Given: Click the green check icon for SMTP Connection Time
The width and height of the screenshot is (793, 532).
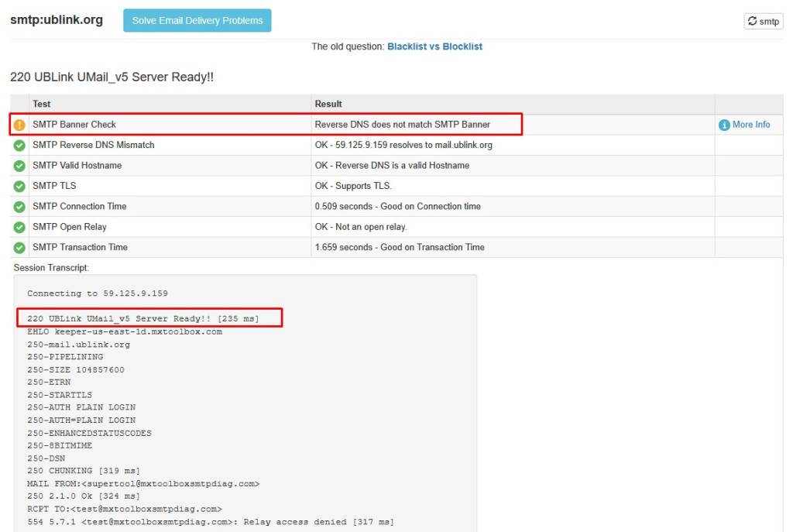Looking at the screenshot, I should tap(19, 207).
